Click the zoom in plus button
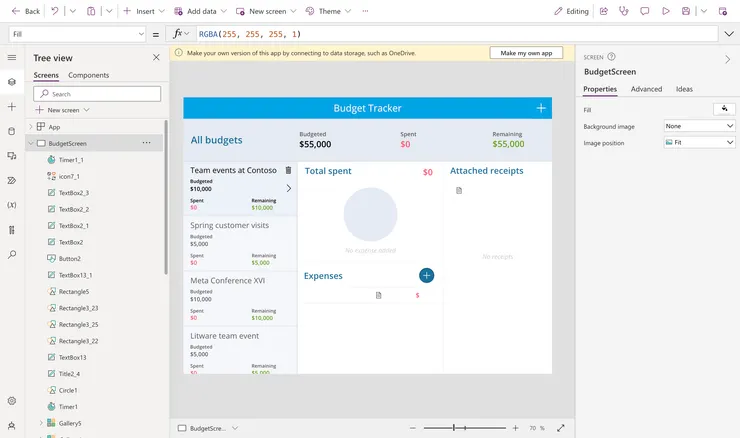The image size is (740, 438). [x=515, y=428]
